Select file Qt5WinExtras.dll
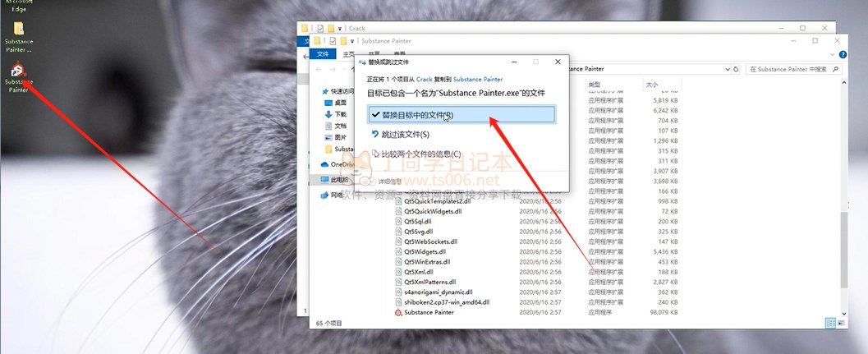The height and width of the screenshot is (354, 868). (427, 261)
